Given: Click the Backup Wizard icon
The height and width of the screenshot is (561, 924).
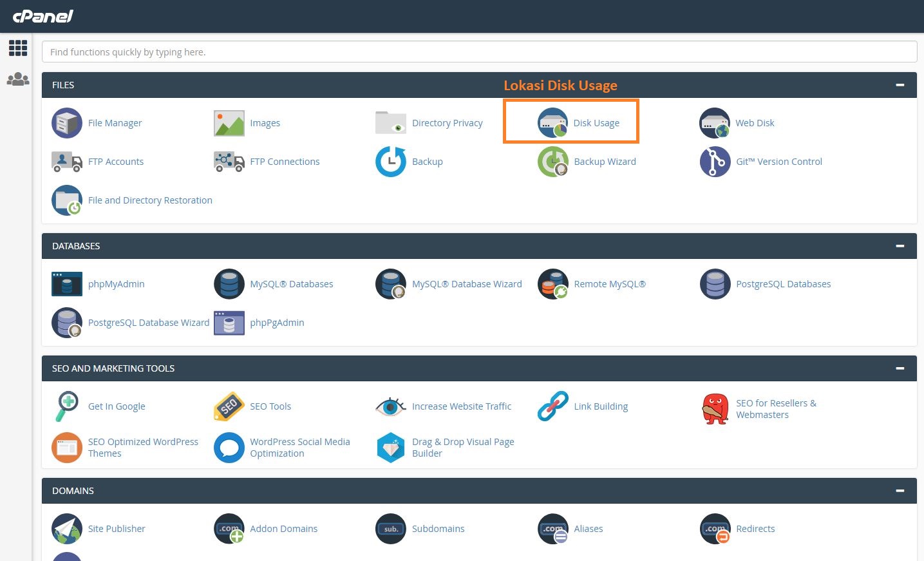Looking at the screenshot, I should 552,162.
